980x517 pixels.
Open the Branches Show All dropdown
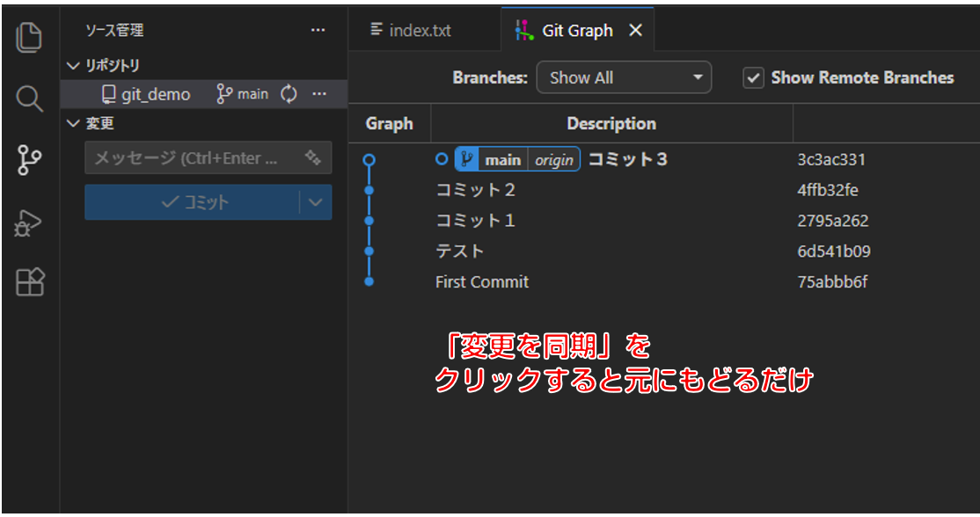click(624, 78)
